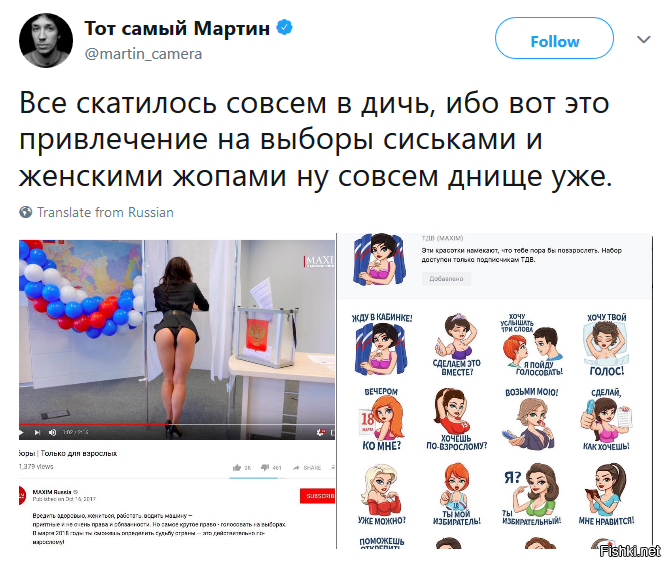Click the globe icon beside Translate
This screenshot has height=563, width=666.
click(x=25, y=211)
